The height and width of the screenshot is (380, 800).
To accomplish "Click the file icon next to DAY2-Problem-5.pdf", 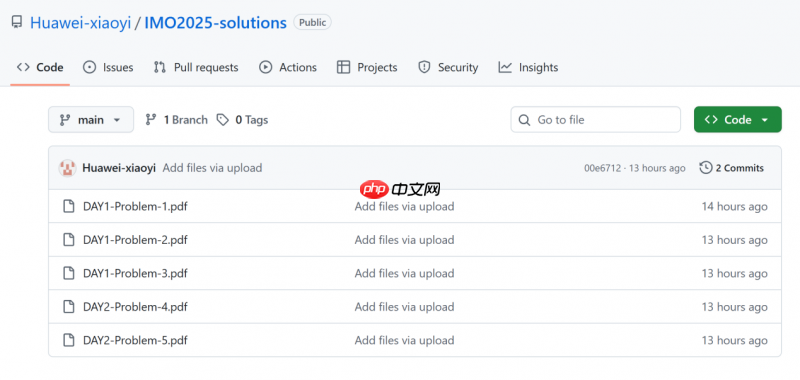I will (68, 340).
